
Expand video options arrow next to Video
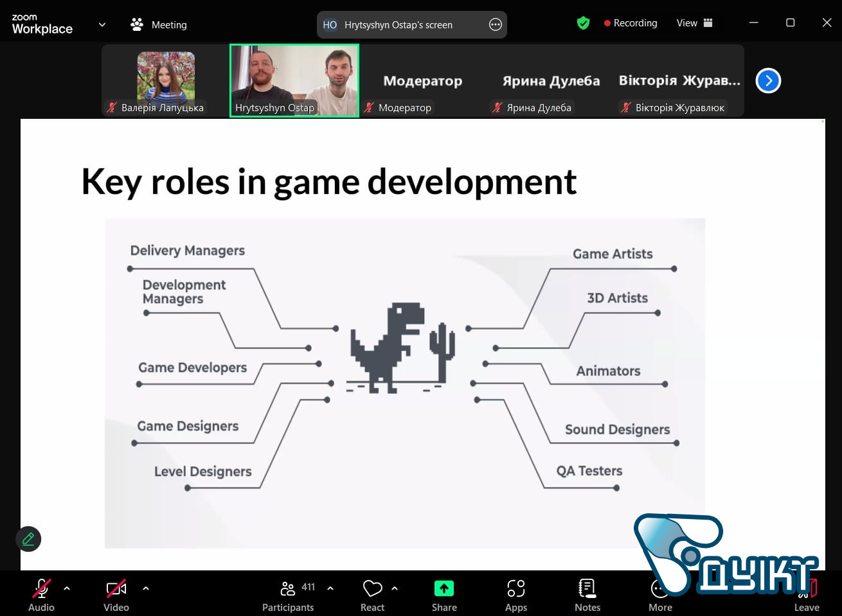[x=146, y=588]
